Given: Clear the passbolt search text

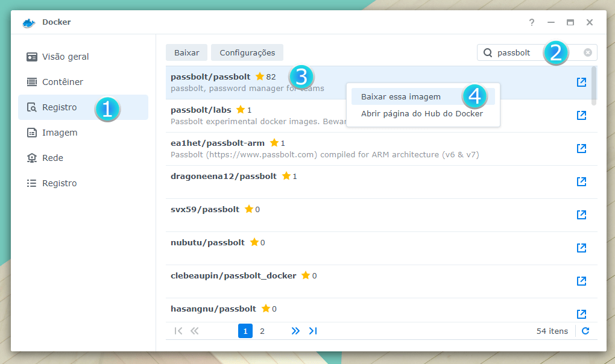Looking at the screenshot, I should 587,52.
